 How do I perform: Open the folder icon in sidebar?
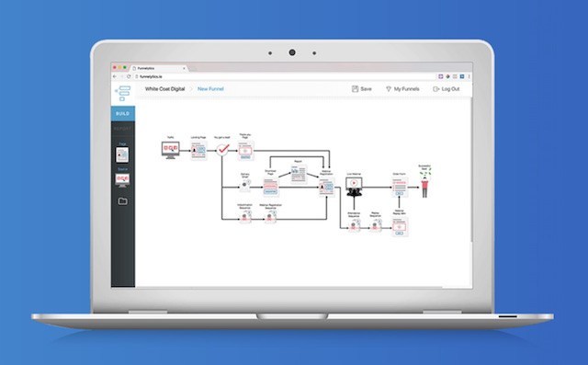[122, 201]
